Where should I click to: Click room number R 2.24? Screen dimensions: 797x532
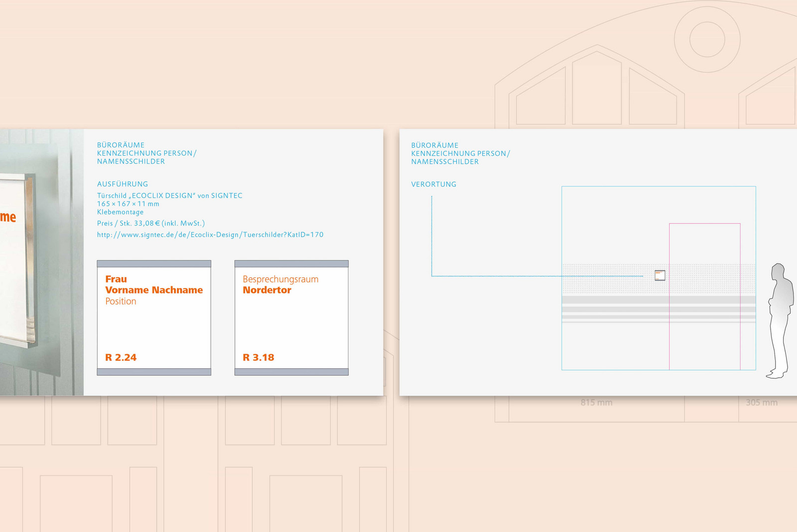tap(121, 357)
